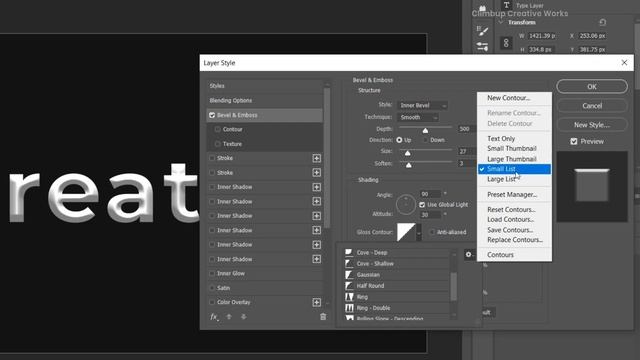Select the Down direction radio button
The image size is (640, 360).
pyautogui.click(x=425, y=140)
